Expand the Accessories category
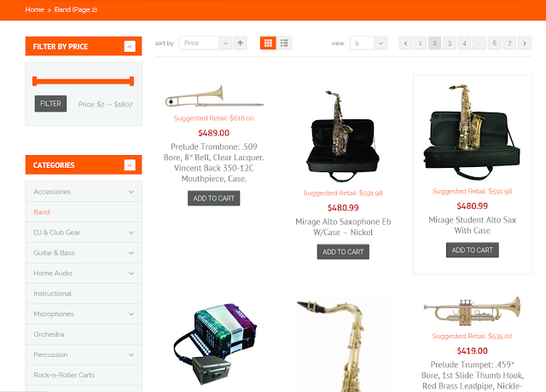 [131, 192]
